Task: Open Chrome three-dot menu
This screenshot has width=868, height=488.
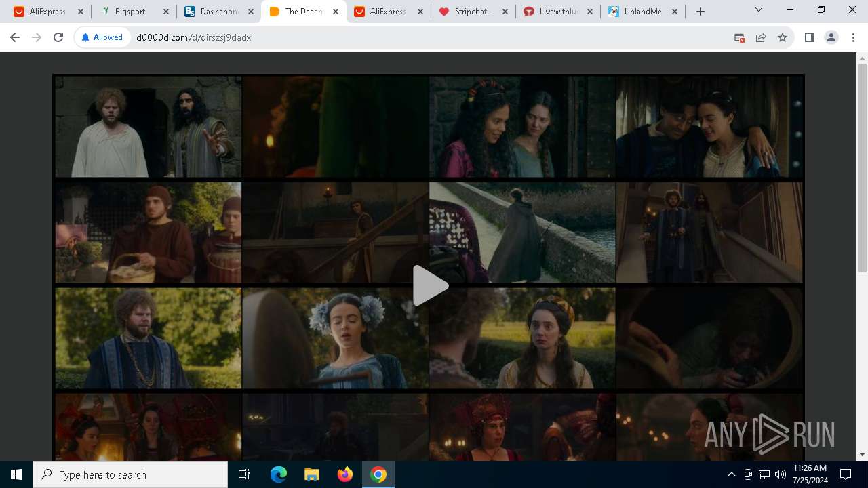Action: [x=853, y=37]
